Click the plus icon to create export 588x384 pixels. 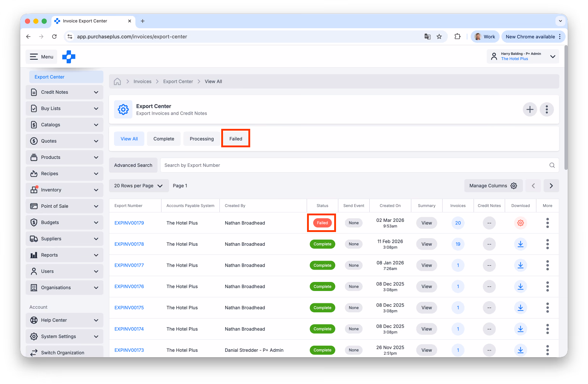tap(530, 109)
